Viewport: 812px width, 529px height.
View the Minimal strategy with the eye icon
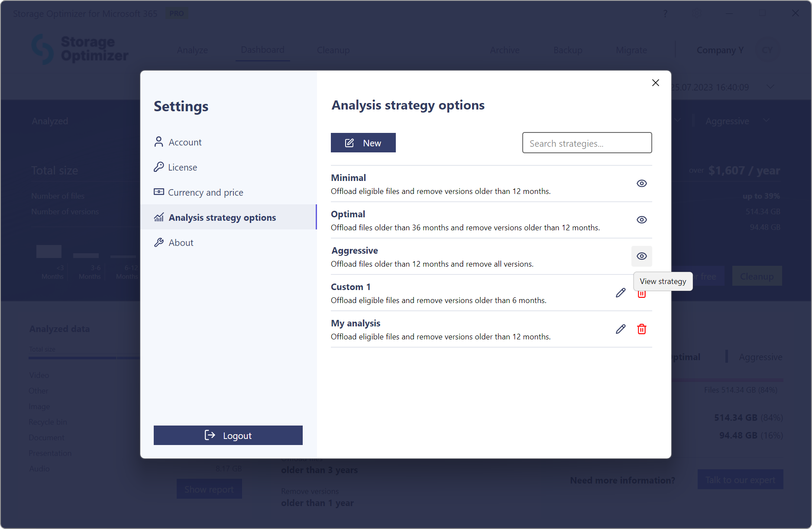[x=642, y=183]
